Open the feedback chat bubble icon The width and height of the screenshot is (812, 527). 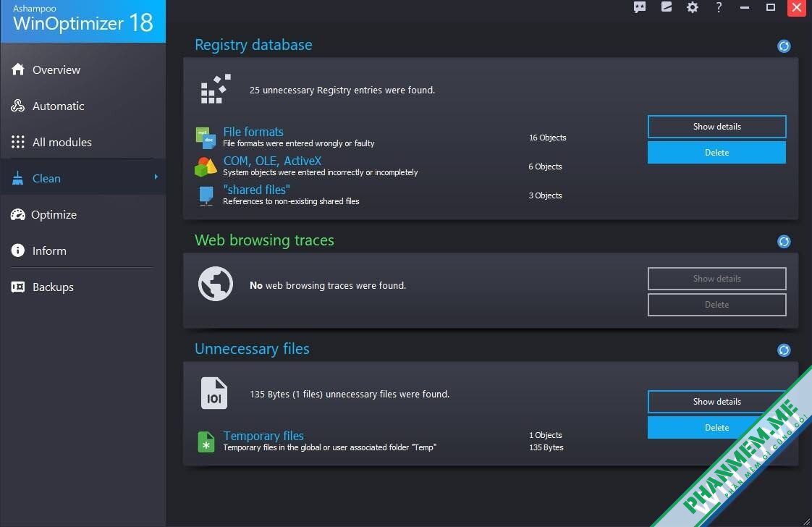[640, 7]
